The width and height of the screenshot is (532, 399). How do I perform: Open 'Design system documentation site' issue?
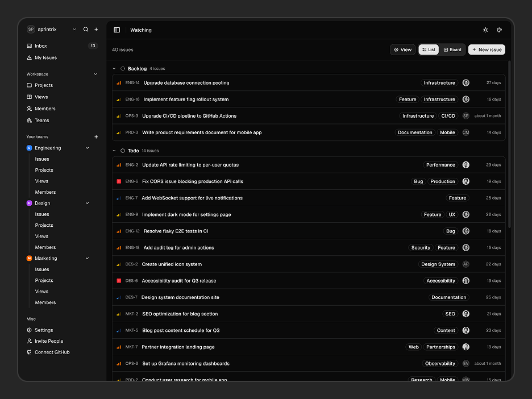point(180,298)
